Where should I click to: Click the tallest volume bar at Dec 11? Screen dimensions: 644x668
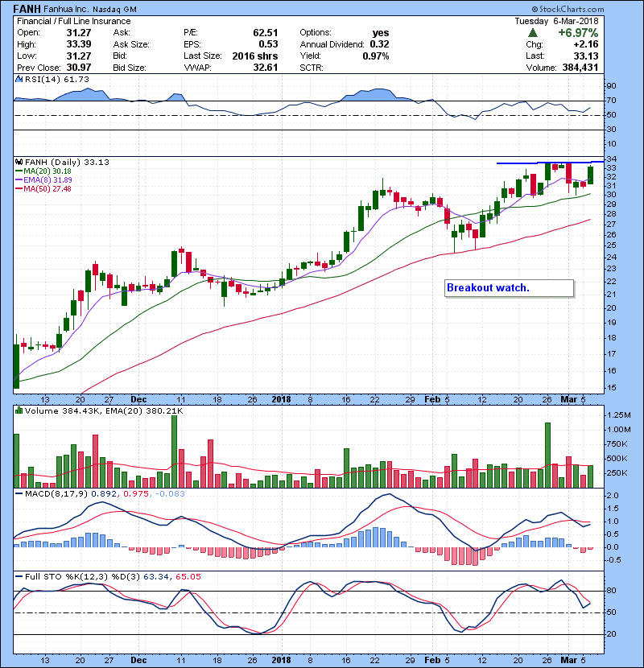pos(174,452)
